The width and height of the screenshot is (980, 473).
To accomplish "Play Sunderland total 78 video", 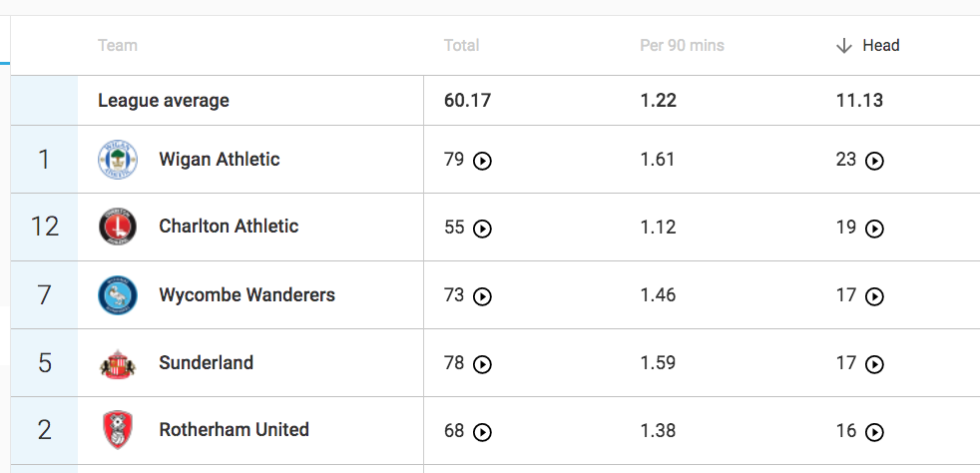I will pyautogui.click(x=482, y=364).
